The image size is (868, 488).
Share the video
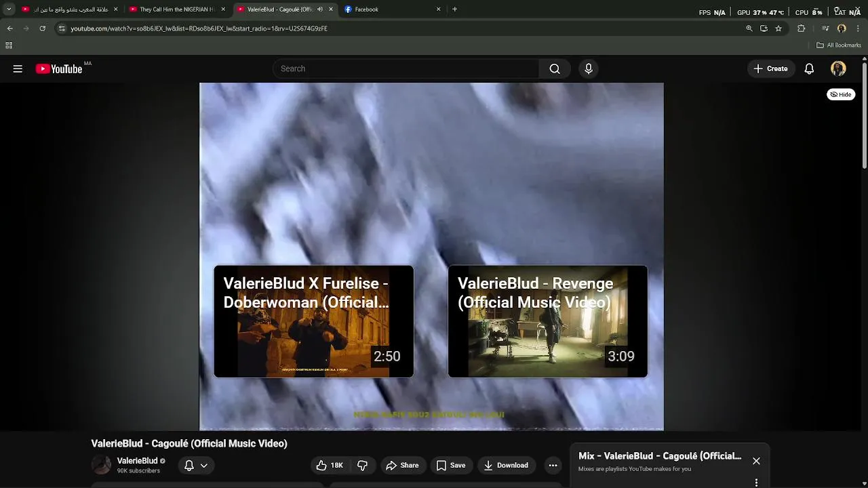click(x=402, y=465)
